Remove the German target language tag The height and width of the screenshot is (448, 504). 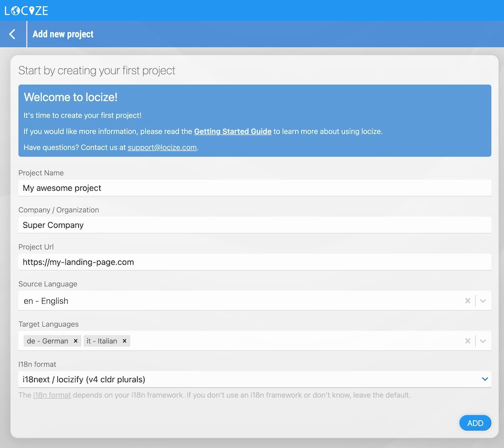(x=76, y=341)
